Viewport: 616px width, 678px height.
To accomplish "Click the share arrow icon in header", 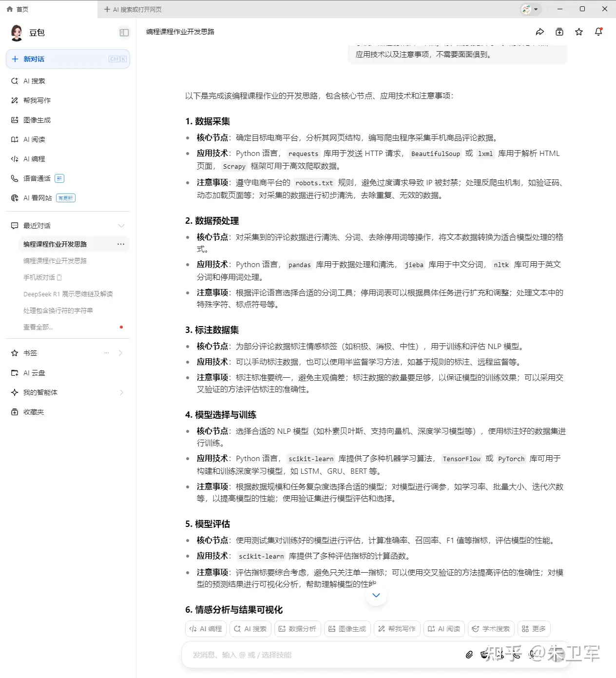I will click(x=539, y=32).
